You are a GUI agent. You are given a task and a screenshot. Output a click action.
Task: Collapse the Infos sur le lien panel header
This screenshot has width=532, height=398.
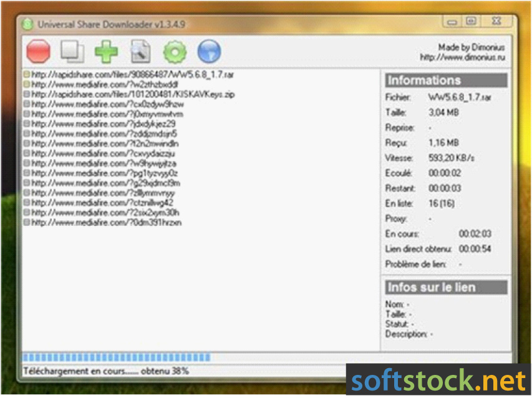pos(445,288)
